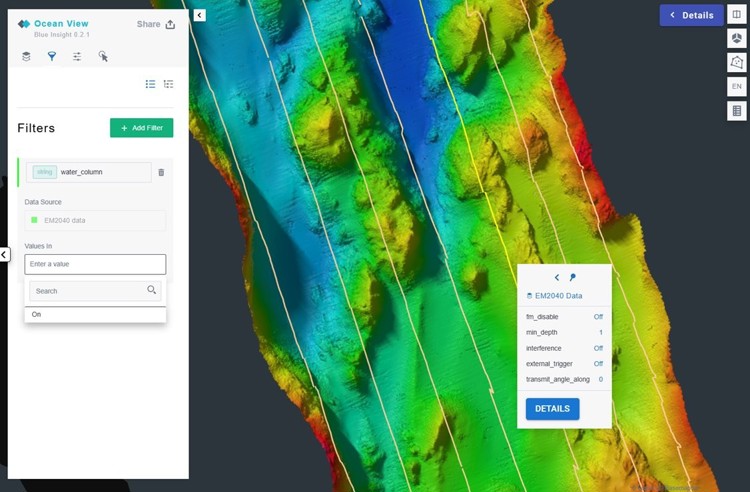The image size is (750, 492).
Task: Click the Search field in dropdown
Action: [88, 291]
